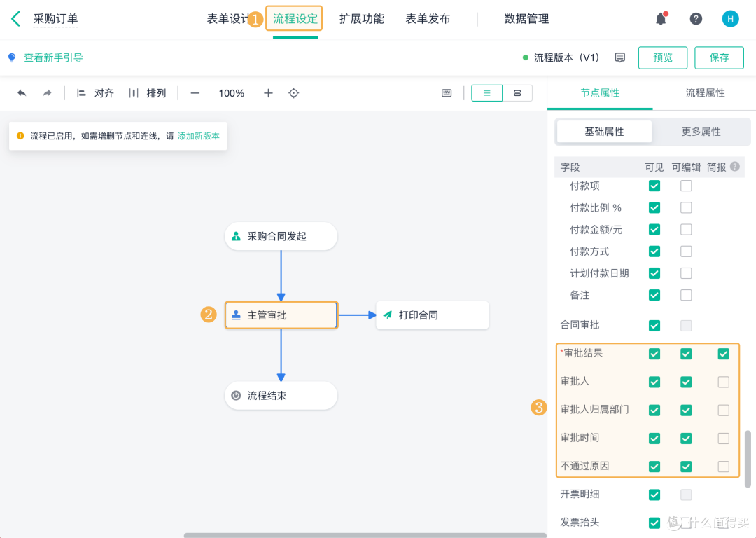Click the 100% zoom level value

point(232,93)
